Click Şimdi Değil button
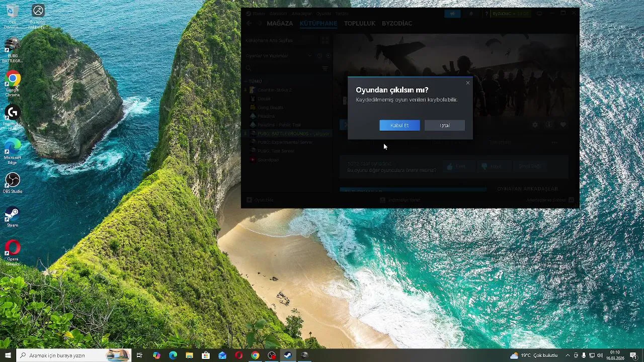 pyautogui.click(x=529, y=166)
